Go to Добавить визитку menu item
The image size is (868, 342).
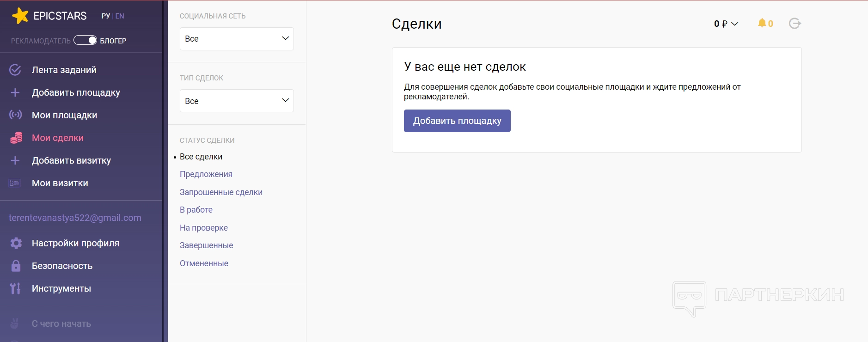pyautogui.click(x=71, y=160)
